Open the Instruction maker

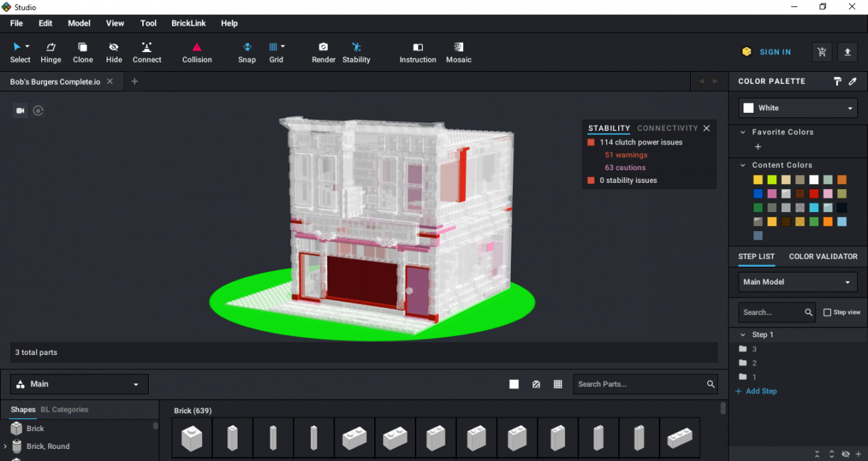point(418,53)
